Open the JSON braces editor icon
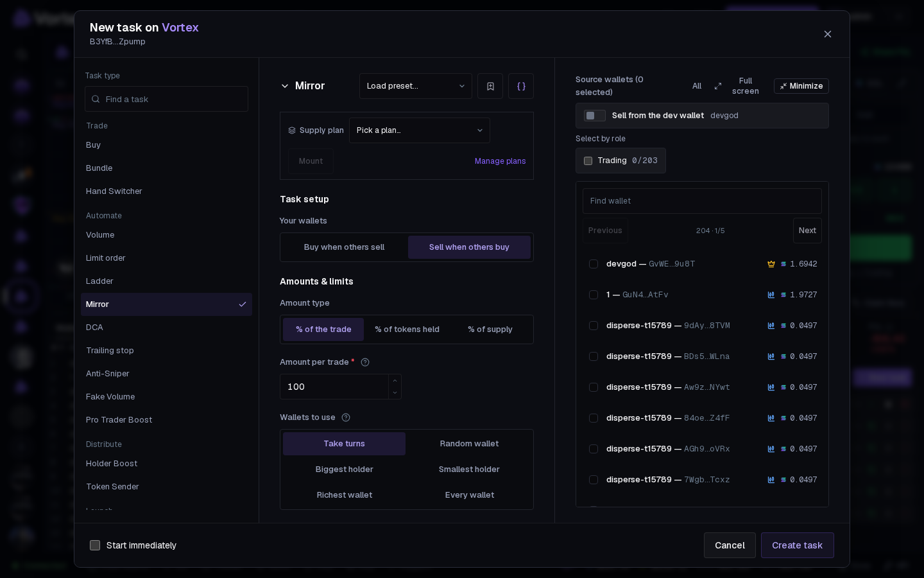Viewport: 924px width, 578px height. [x=521, y=86]
